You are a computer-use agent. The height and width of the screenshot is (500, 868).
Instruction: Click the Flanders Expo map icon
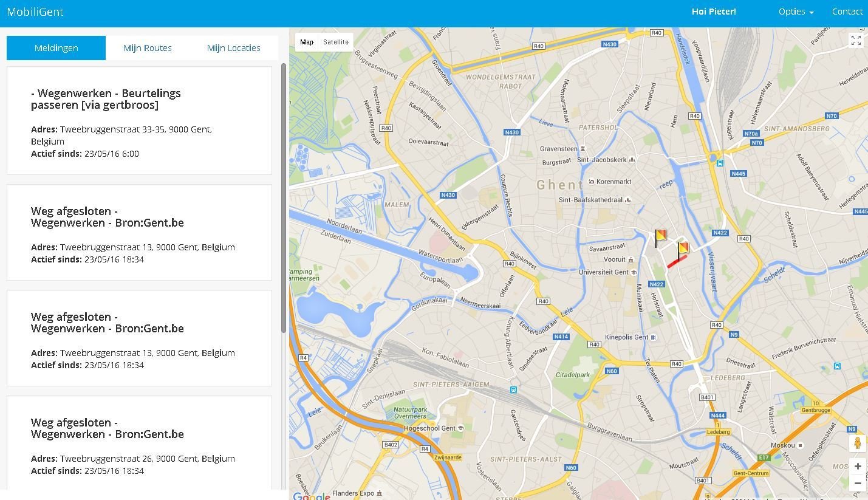(x=380, y=493)
